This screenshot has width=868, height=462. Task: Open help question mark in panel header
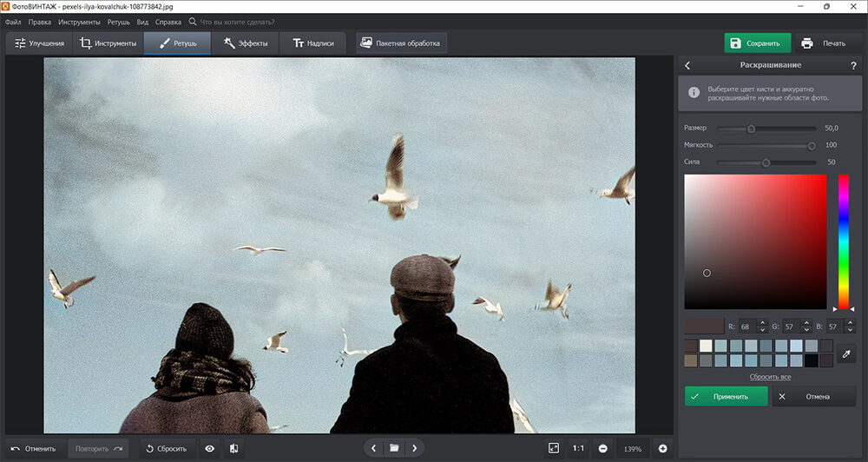click(853, 65)
